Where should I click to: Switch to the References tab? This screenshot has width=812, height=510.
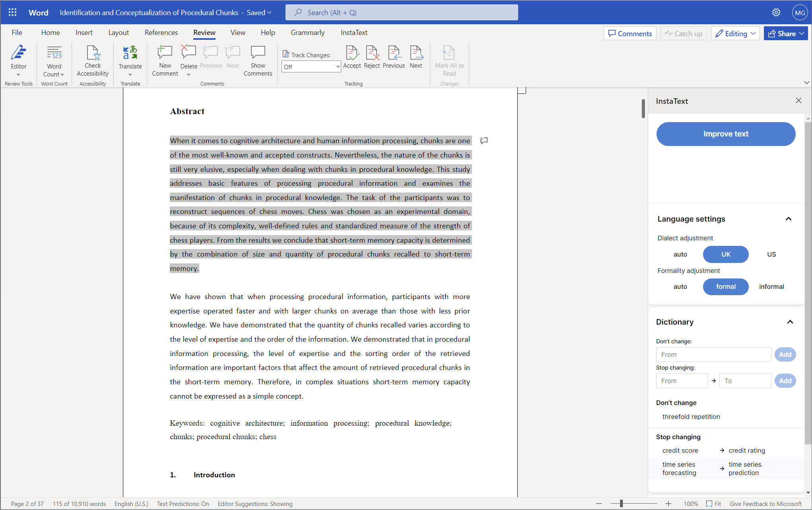(161, 33)
